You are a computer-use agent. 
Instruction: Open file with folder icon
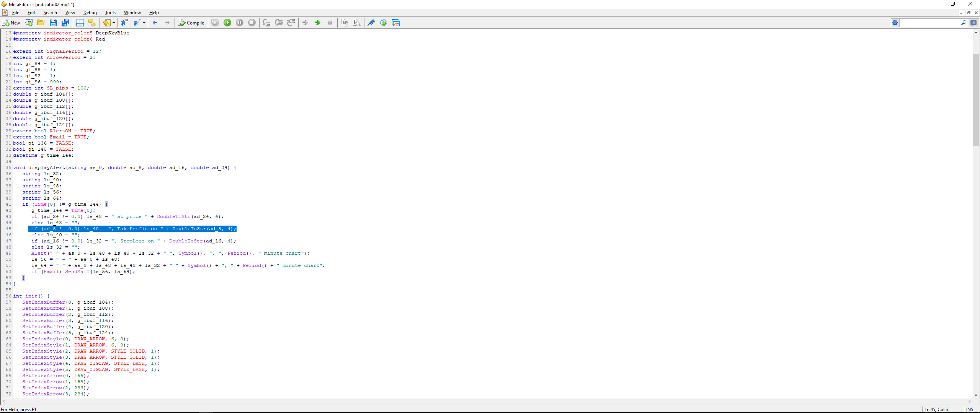pos(41,23)
